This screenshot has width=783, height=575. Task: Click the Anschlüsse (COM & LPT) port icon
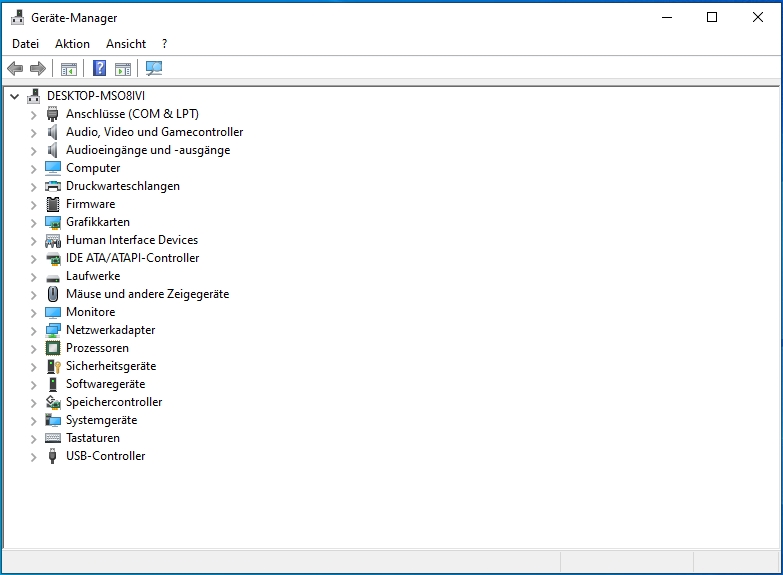click(52, 114)
